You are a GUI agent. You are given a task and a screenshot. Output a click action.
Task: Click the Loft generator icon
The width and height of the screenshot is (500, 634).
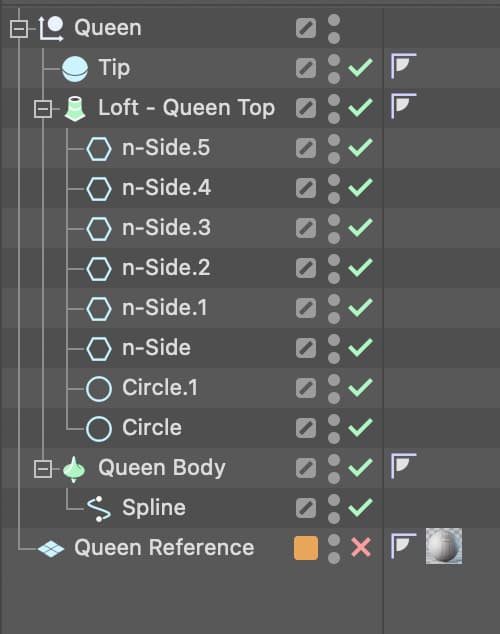point(75,108)
